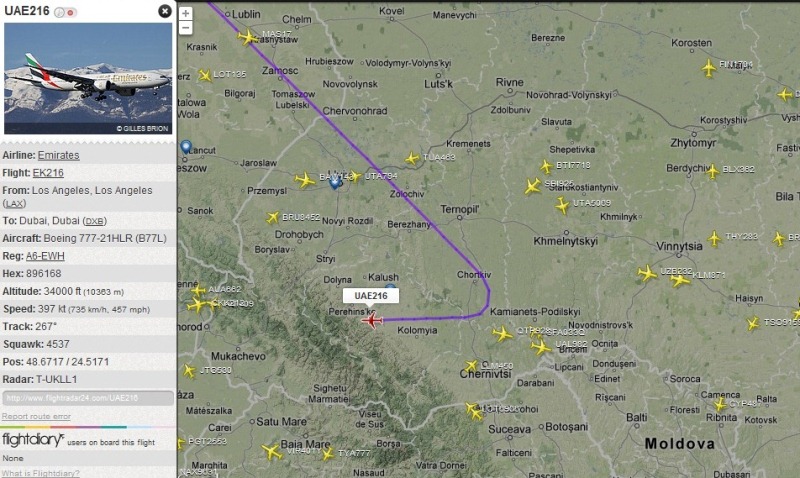Select the BTI7718 aircraft icon

tap(546, 166)
